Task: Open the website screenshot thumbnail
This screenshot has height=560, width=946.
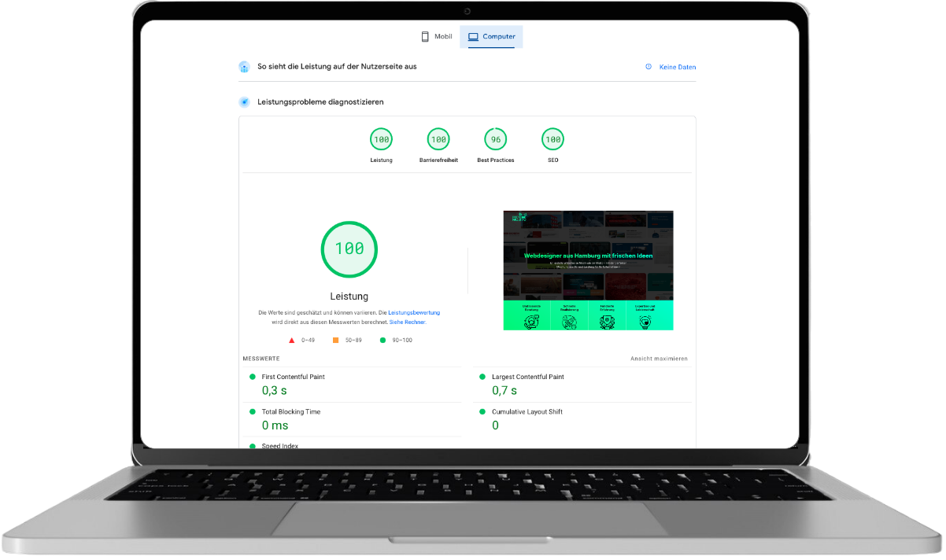Action: 589,271
